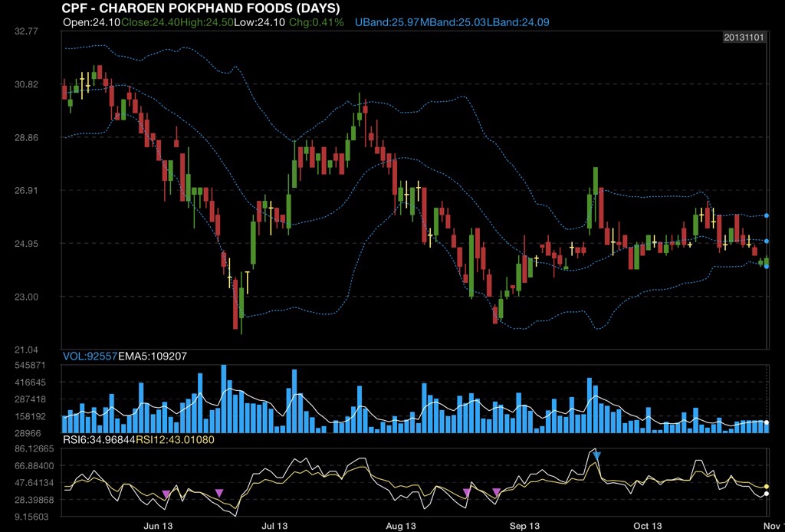Click the CPF - CHAROEN POKPHAND FOODS (DAYS) title
785x532 pixels.
click(200, 8)
